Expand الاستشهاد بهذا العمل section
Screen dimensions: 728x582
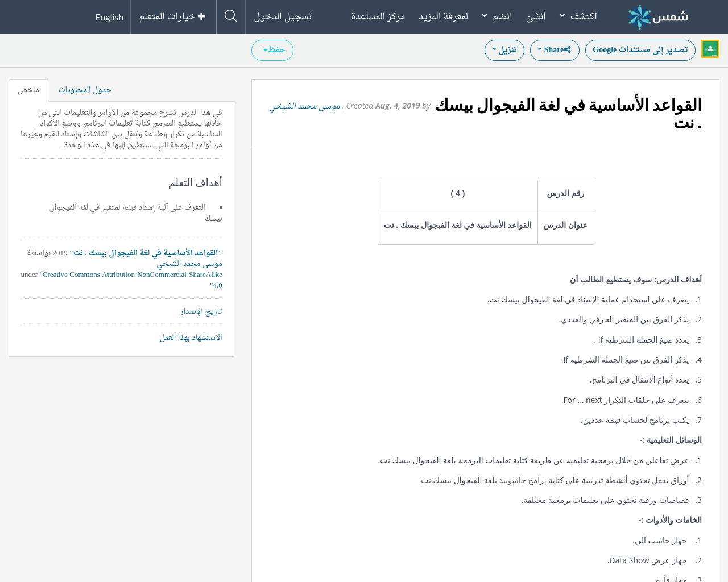pyautogui.click(x=191, y=338)
